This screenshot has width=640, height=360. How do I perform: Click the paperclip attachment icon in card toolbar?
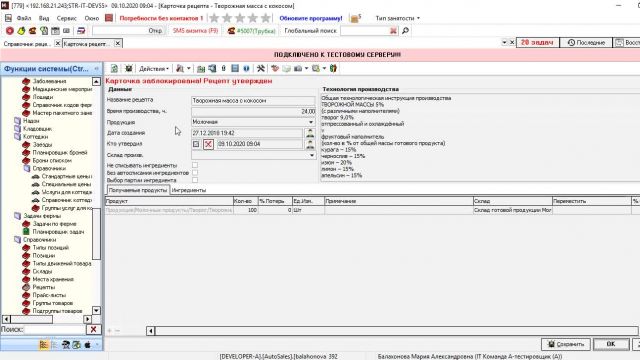223,69
